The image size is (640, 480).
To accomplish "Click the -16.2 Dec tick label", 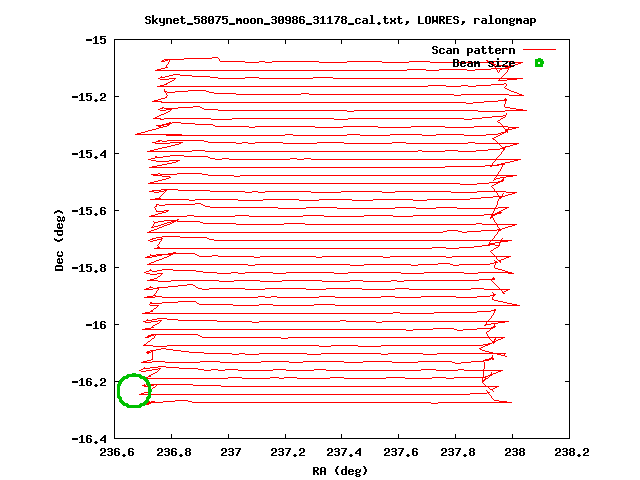I will click(x=89, y=382).
